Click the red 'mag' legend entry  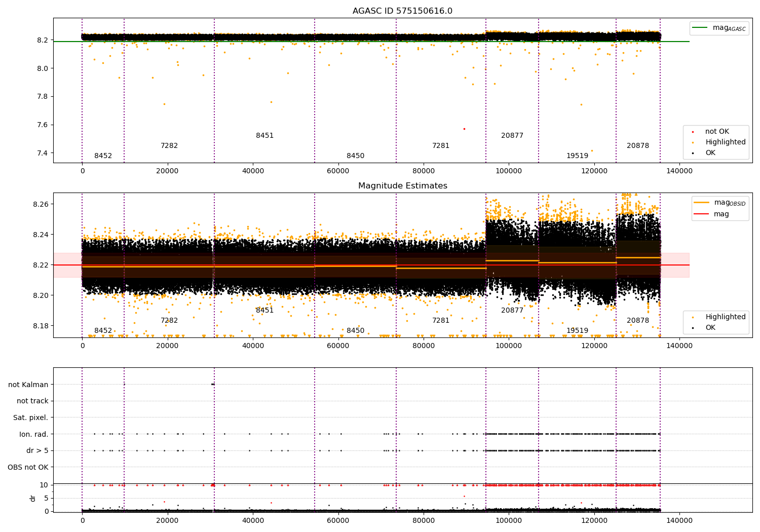coord(711,214)
